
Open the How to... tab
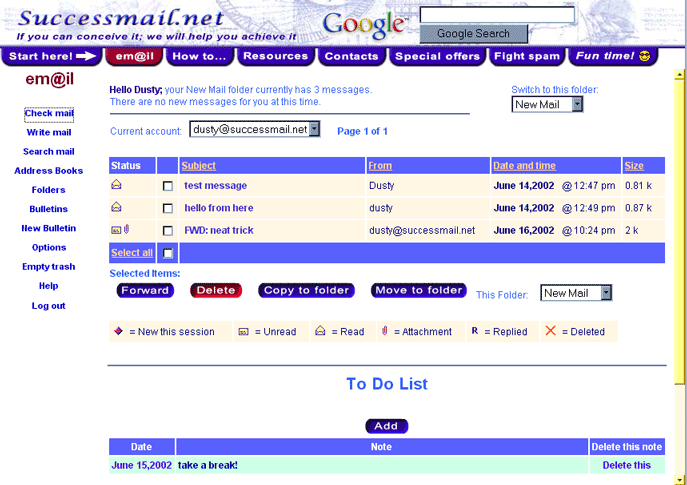200,57
